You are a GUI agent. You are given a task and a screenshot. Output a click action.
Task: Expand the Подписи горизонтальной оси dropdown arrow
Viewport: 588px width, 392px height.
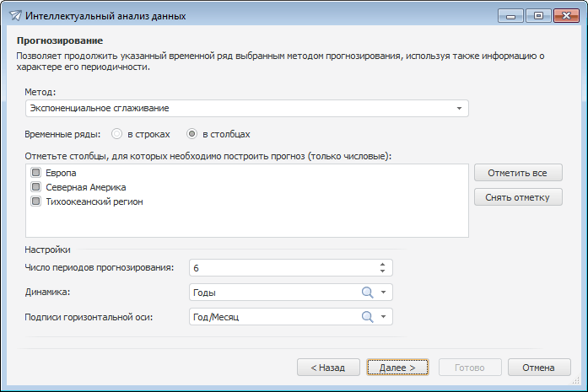[383, 317]
